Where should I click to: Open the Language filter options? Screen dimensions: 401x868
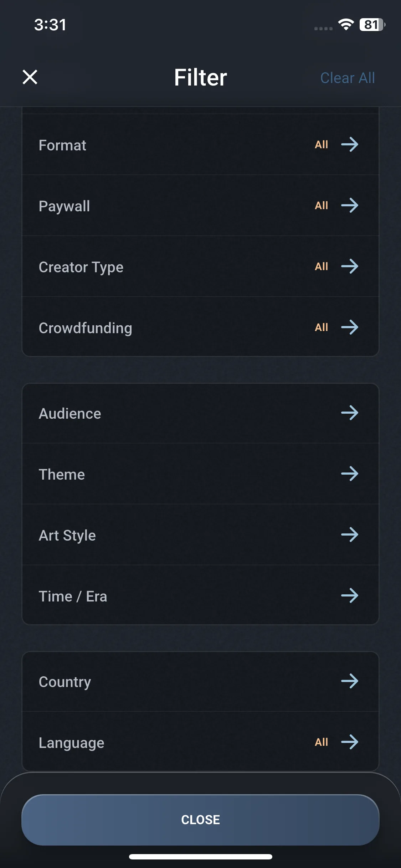tap(349, 742)
